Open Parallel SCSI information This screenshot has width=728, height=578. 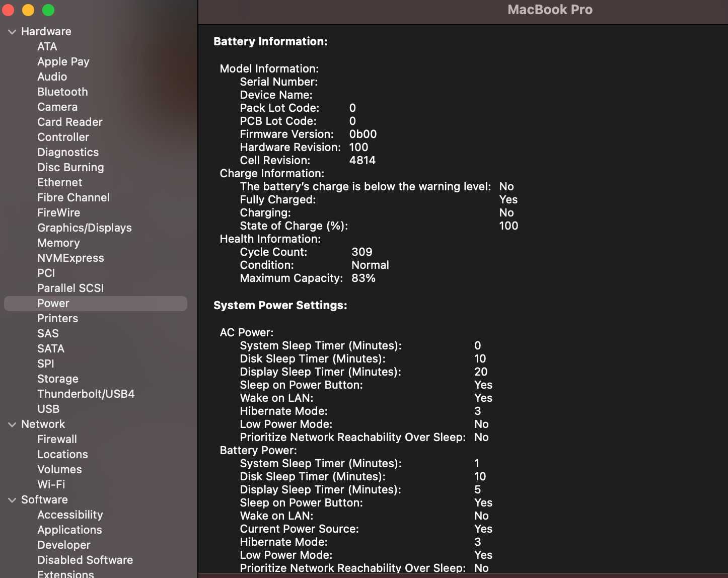click(x=70, y=288)
